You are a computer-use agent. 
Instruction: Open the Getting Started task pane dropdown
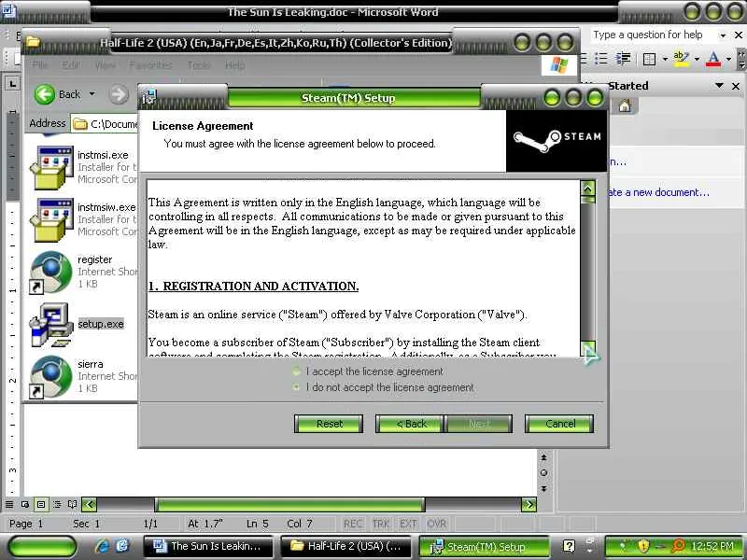[719, 86]
